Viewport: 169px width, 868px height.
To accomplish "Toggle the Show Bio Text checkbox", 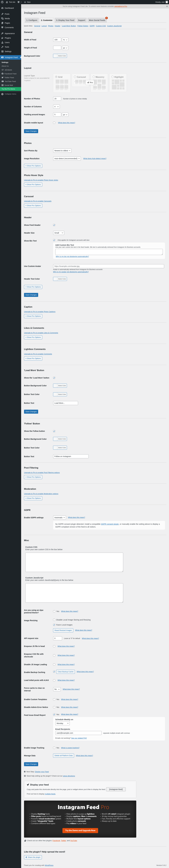I will (x=54, y=240).
